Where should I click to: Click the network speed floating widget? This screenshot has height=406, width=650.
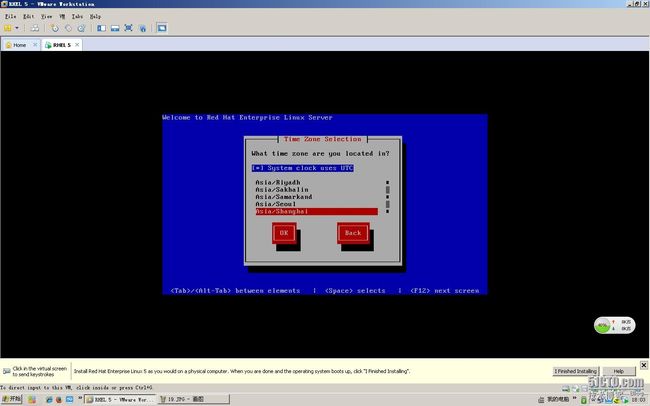click(614, 325)
